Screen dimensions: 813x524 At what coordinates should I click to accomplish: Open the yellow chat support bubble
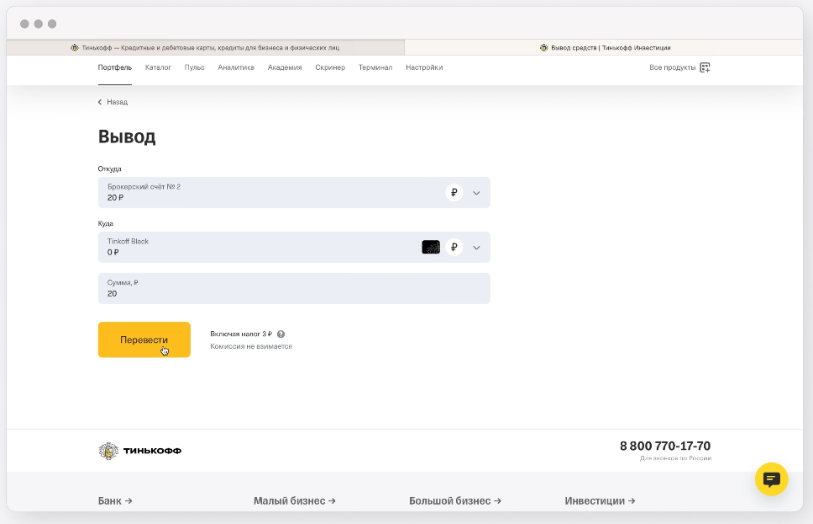(771, 479)
